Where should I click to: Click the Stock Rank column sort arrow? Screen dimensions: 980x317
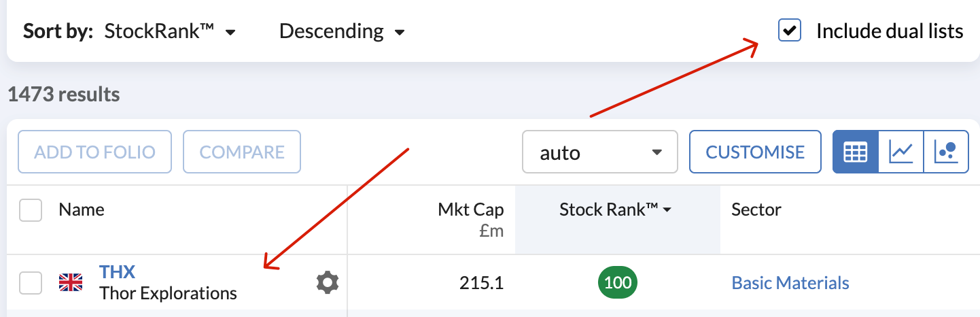(667, 211)
